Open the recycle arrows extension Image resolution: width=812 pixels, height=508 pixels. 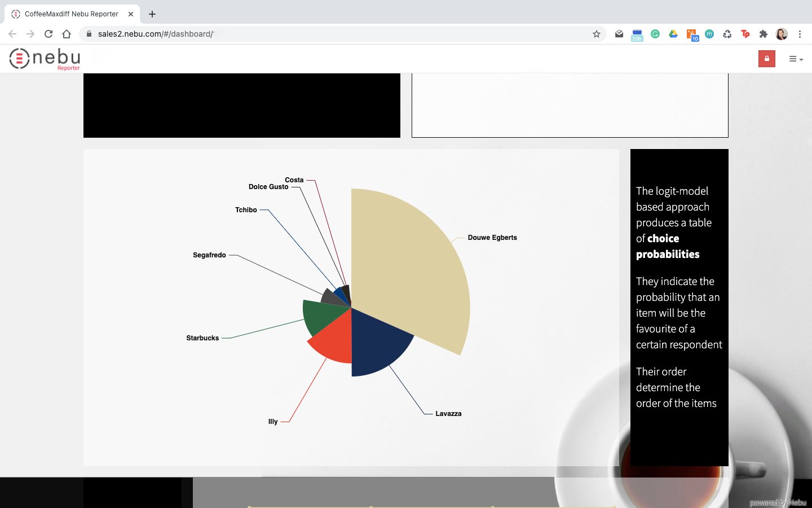point(727,34)
